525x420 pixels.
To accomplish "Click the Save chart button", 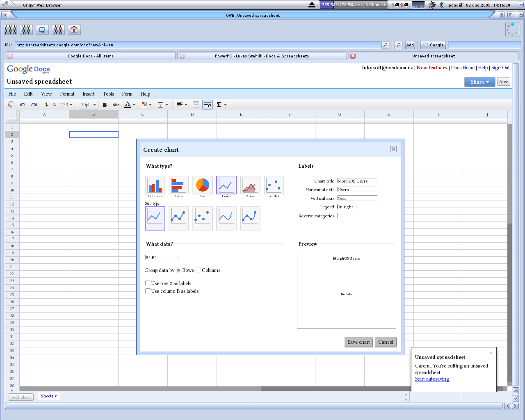I will [358, 342].
